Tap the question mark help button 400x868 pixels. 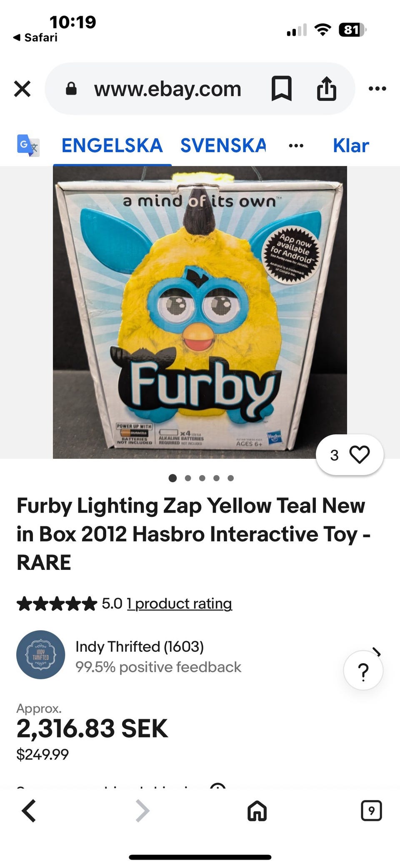pos(363,670)
